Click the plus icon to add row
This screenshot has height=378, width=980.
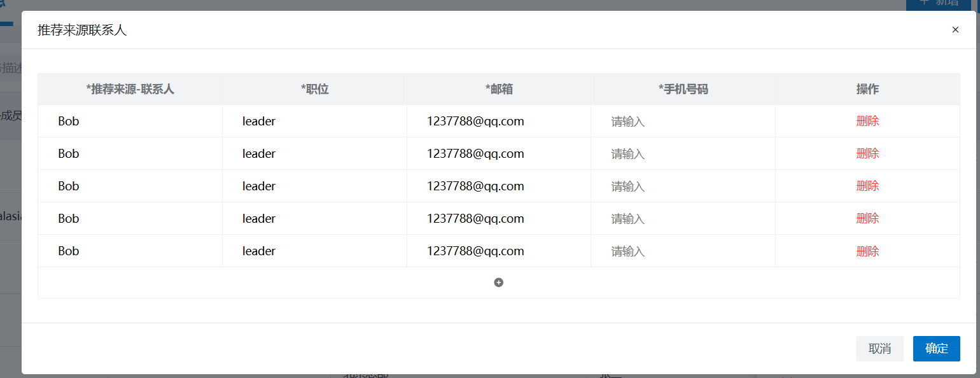(x=499, y=283)
